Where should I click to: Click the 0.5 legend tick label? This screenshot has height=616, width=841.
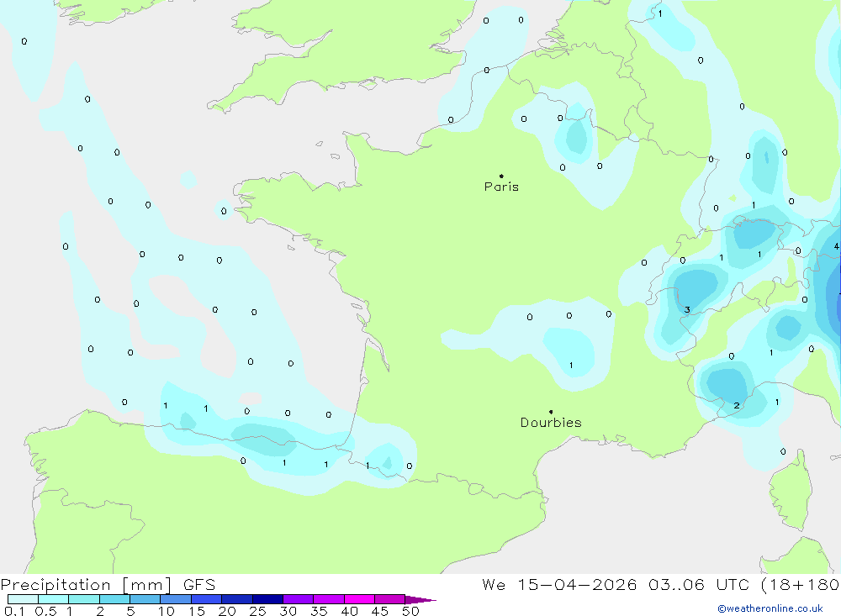coord(45,611)
